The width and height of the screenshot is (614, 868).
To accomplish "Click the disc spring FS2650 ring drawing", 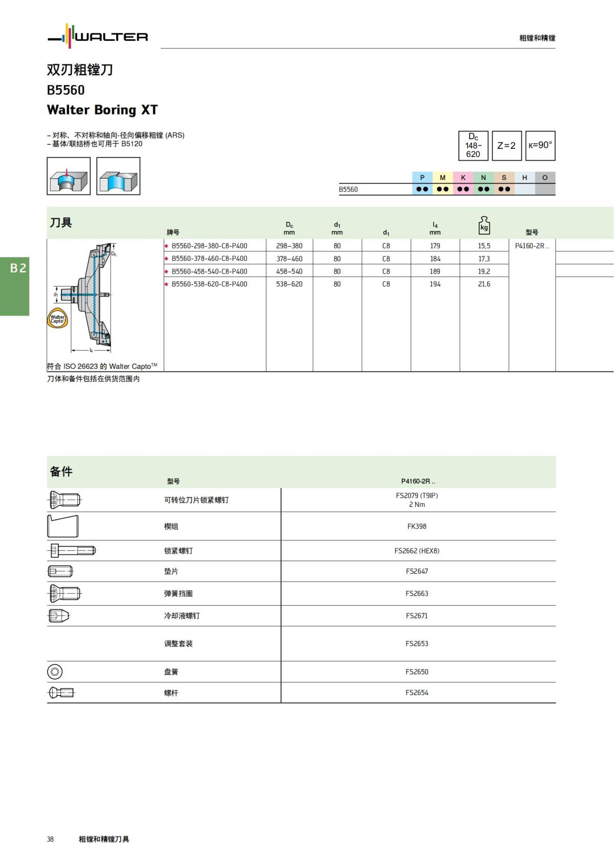I will 55,672.
